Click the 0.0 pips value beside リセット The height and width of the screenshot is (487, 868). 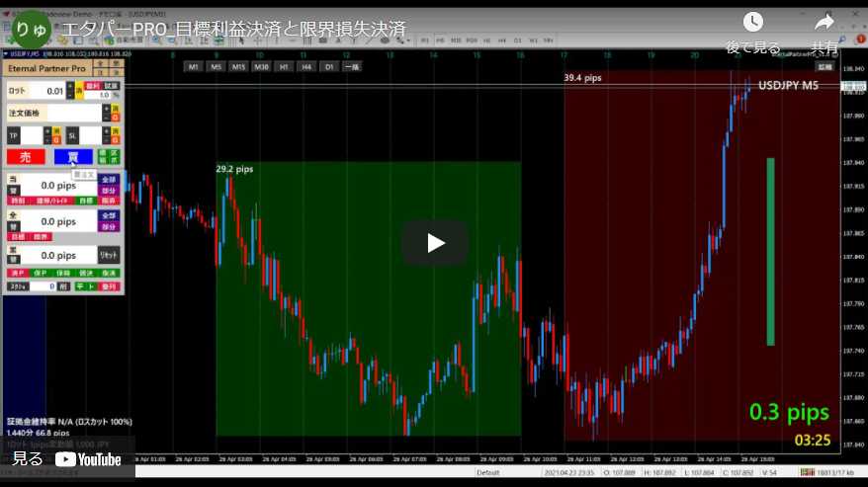(x=58, y=256)
